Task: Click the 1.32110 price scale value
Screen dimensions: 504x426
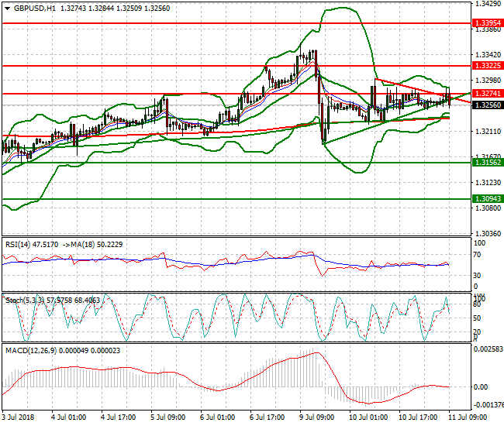Action: pos(488,132)
